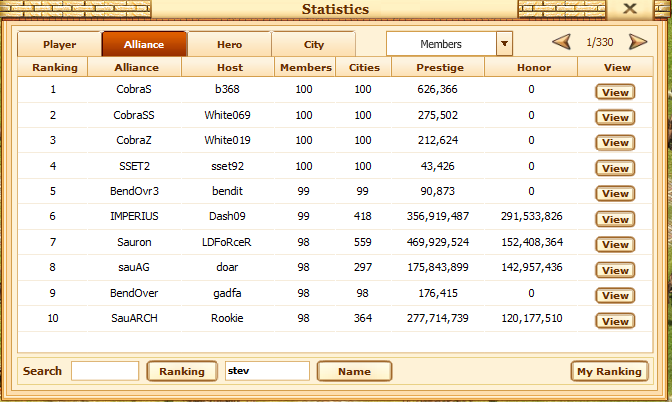Click the Ranking search button
This screenshot has width=672, height=402.
(x=182, y=371)
